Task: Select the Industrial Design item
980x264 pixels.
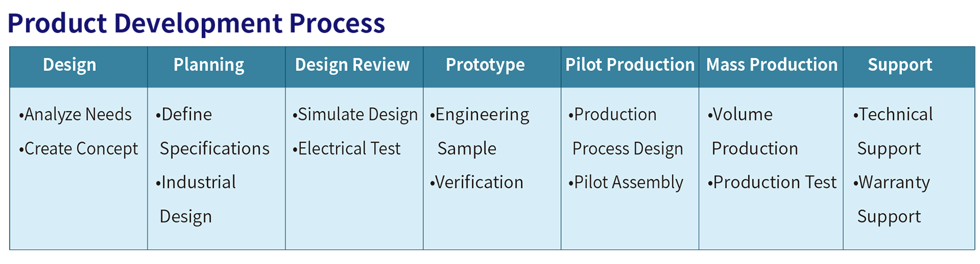Action: point(196,199)
